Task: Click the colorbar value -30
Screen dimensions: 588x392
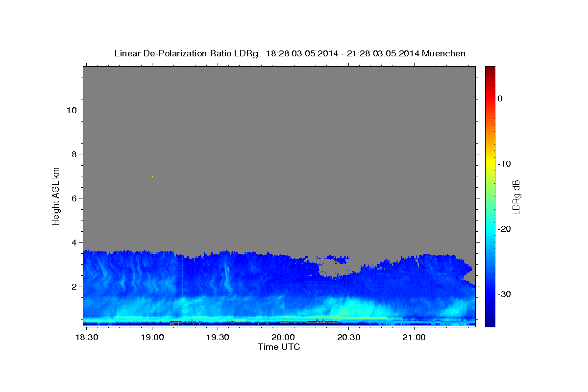Action: point(504,294)
